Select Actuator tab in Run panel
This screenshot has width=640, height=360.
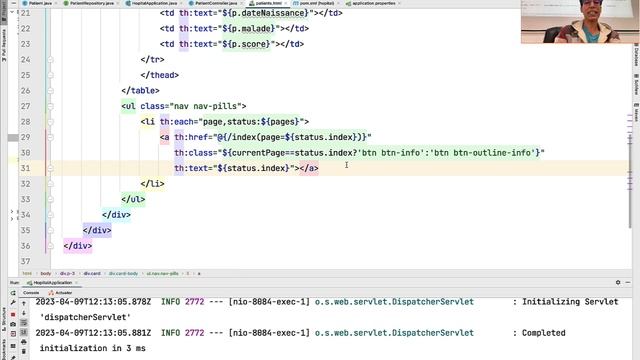(x=60, y=293)
